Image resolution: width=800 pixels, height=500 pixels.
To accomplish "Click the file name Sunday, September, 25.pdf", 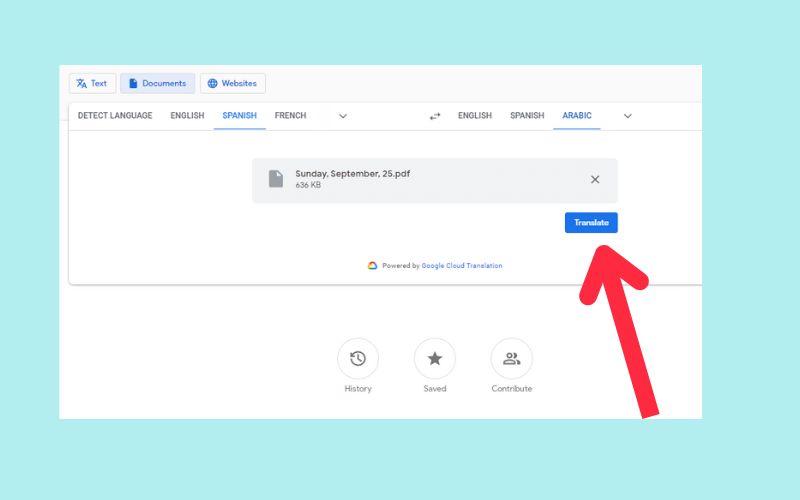I will [353, 173].
